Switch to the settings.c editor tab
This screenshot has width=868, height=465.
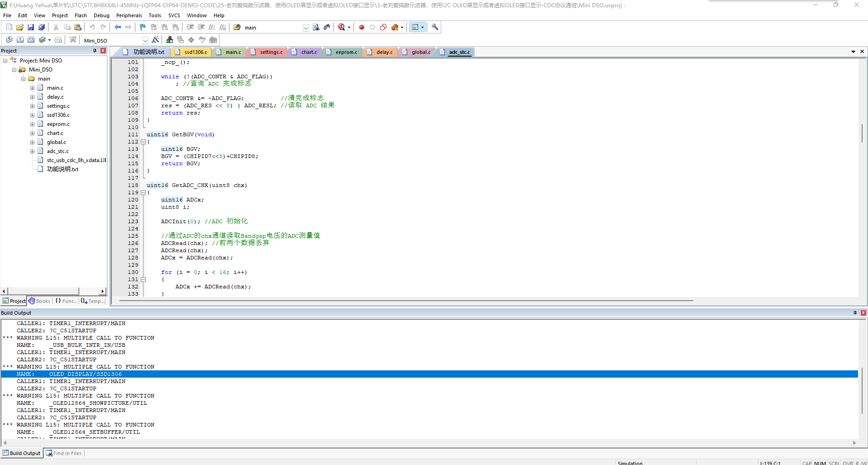[267, 52]
